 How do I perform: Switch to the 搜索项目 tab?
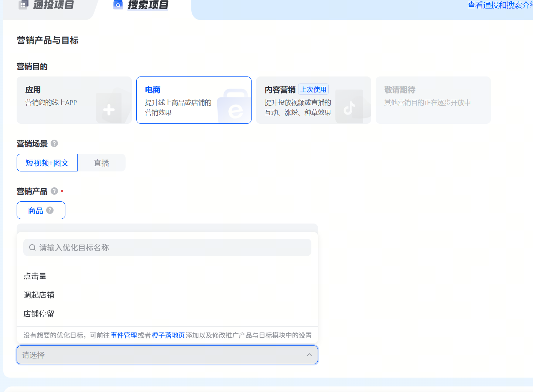[141, 5]
